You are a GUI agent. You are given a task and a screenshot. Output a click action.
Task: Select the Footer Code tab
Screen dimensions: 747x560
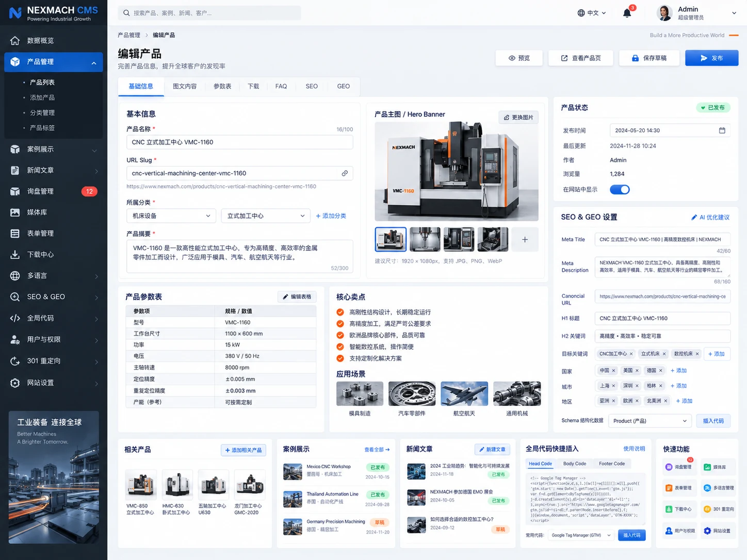tap(612, 464)
